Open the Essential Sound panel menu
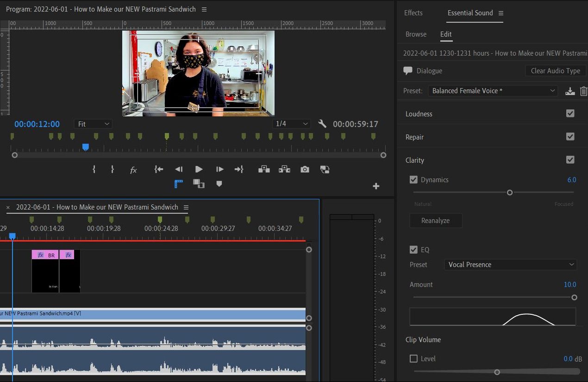Image resolution: width=588 pixels, height=382 pixels. [500, 13]
